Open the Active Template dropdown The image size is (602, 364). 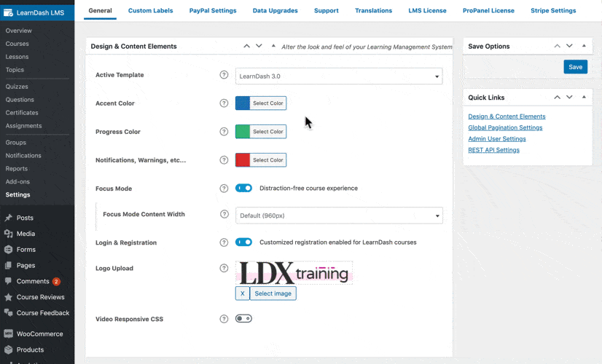click(x=339, y=76)
